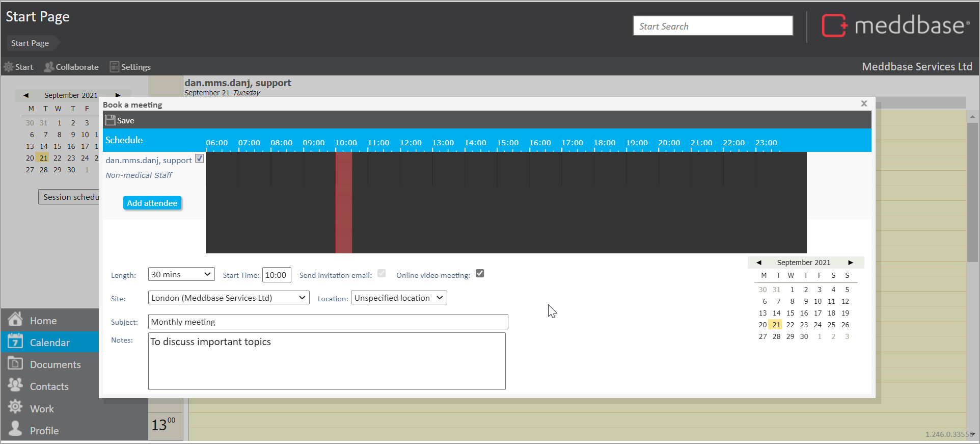Click the Save floppy disk icon
The image size is (980, 444).
110,120
